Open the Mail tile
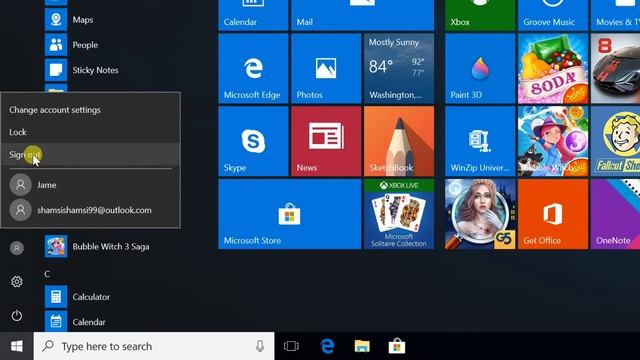Image resolution: width=640 pixels, height=360 pixels. pos(362,15)
